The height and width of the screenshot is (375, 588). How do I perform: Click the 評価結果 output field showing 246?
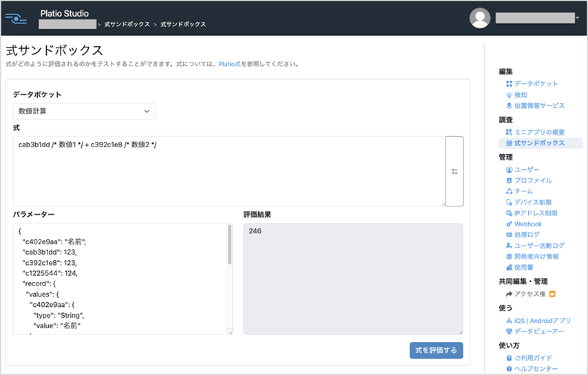[x=353, y=279]
